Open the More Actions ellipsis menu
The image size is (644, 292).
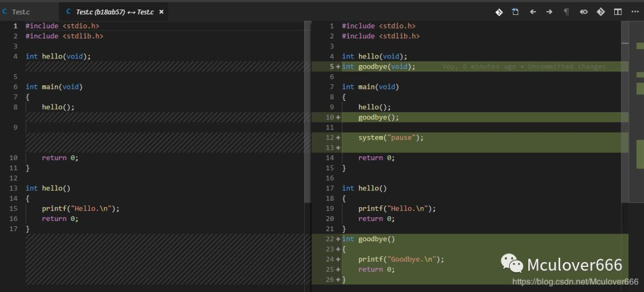coord(634,11)
